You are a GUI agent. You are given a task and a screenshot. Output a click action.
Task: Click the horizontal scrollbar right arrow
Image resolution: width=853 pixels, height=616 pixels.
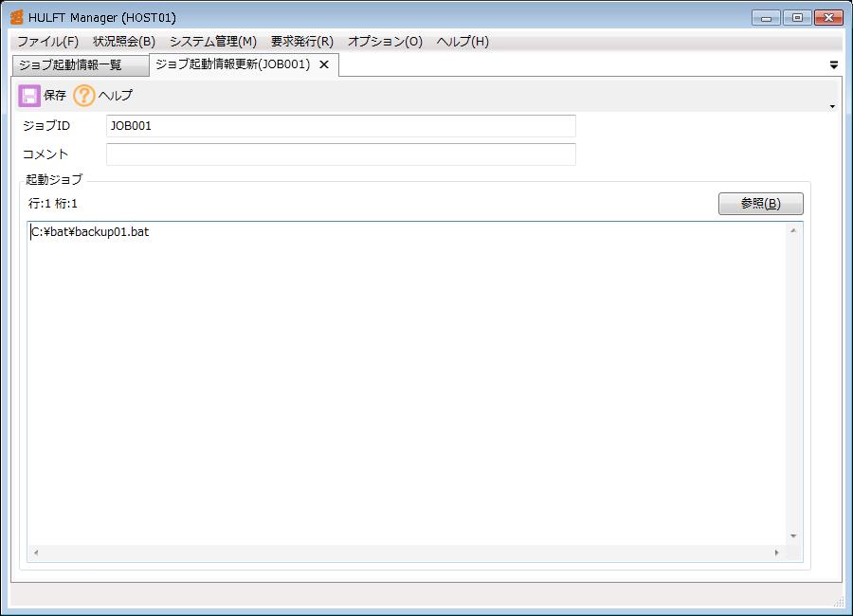[776, 553]
